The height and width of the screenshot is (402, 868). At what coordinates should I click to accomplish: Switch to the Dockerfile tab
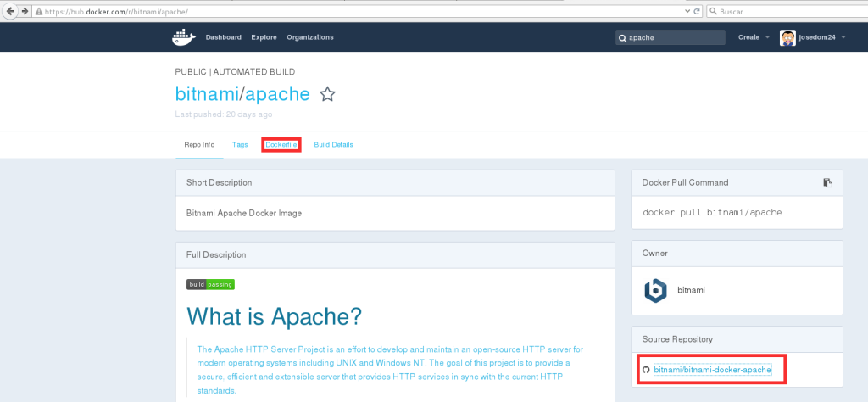point(281,144)
